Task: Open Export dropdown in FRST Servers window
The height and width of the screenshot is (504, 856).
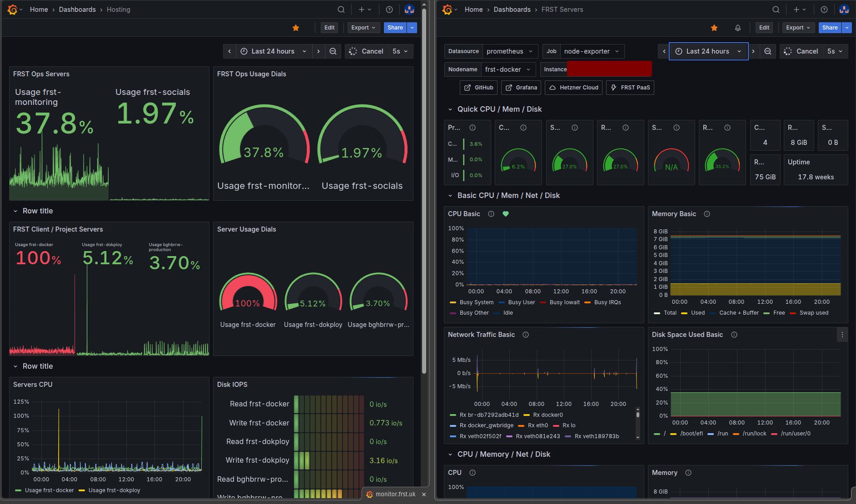Action: [x=798, y=28]
